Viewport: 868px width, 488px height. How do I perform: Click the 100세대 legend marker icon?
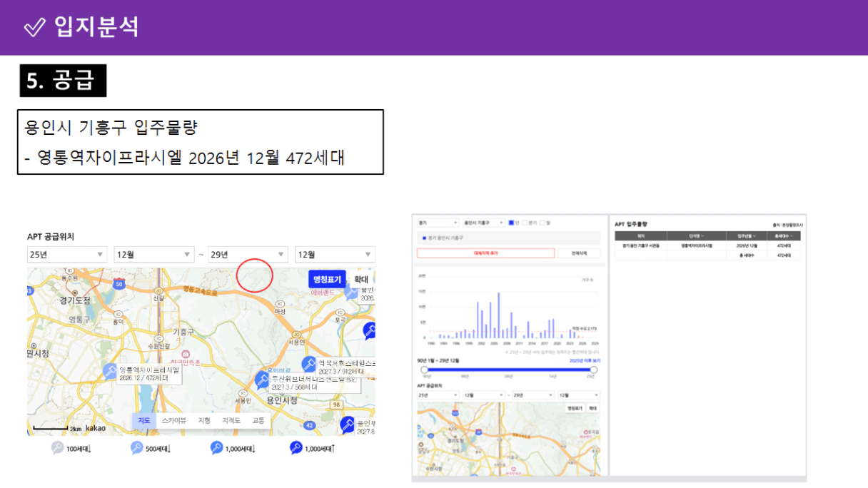pos(58,448)
